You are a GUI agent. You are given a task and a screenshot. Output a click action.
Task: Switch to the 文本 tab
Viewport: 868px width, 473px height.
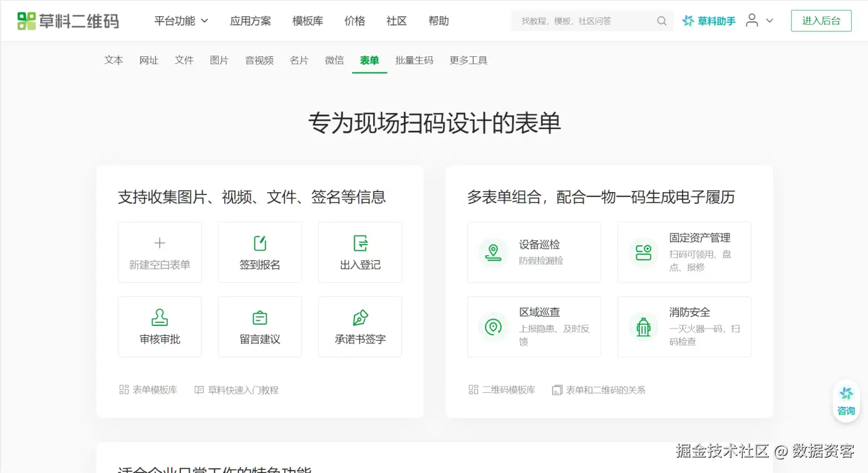[113, 60]
